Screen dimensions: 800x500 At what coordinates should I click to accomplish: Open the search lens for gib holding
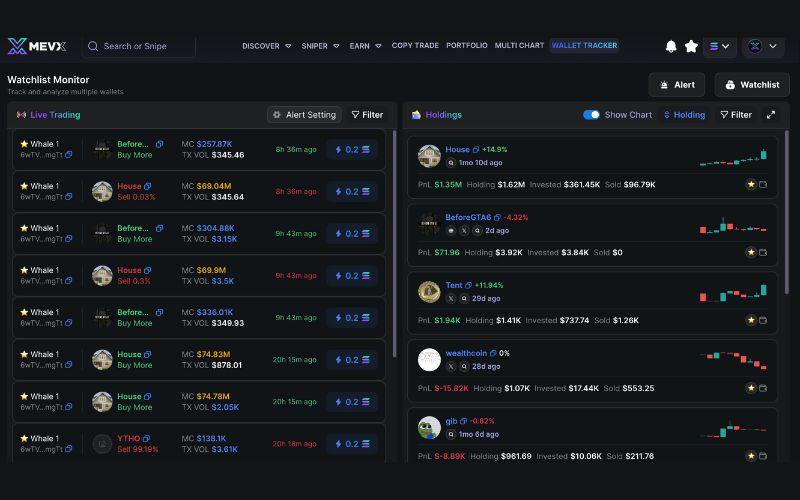[451, 434]
